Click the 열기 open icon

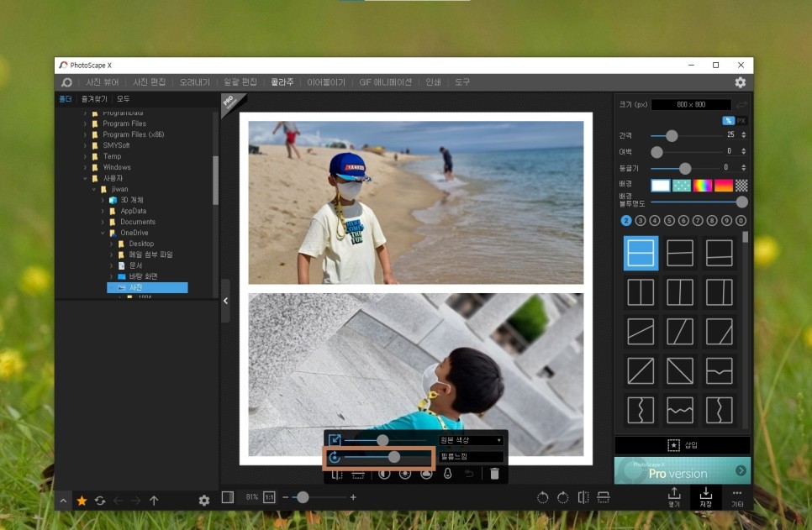click(x=674, y=496)
